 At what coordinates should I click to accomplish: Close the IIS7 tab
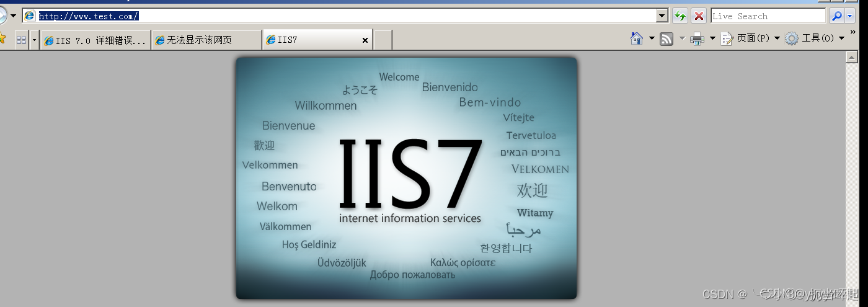pos(365,40)
